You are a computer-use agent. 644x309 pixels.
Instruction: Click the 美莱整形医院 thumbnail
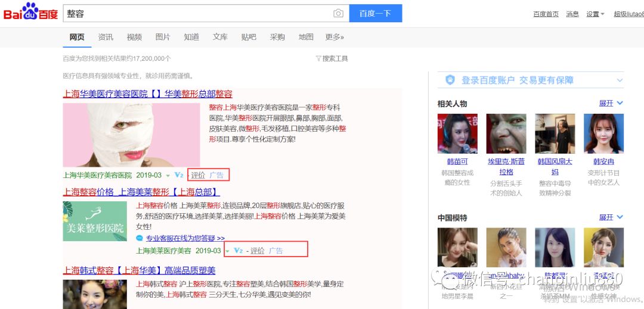(95, 221)
